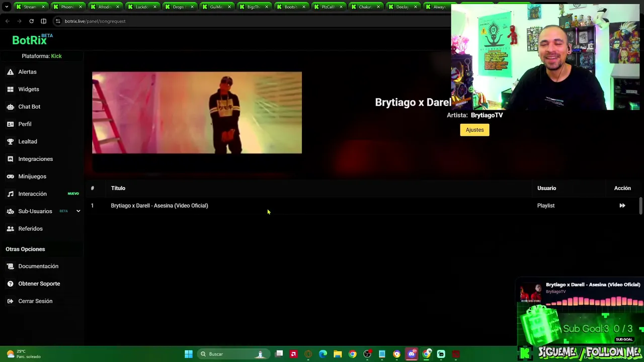Open the Lealtad menu item

28,142
